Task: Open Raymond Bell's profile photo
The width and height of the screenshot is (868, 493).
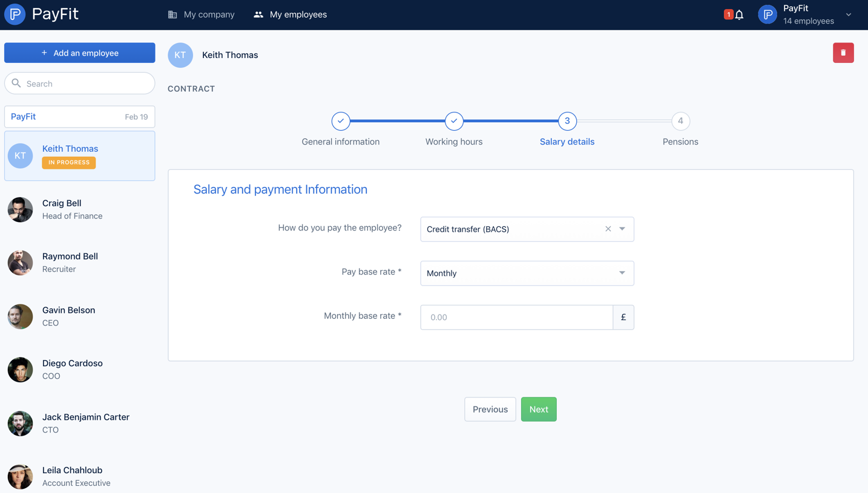Action: tap(20, 263)
